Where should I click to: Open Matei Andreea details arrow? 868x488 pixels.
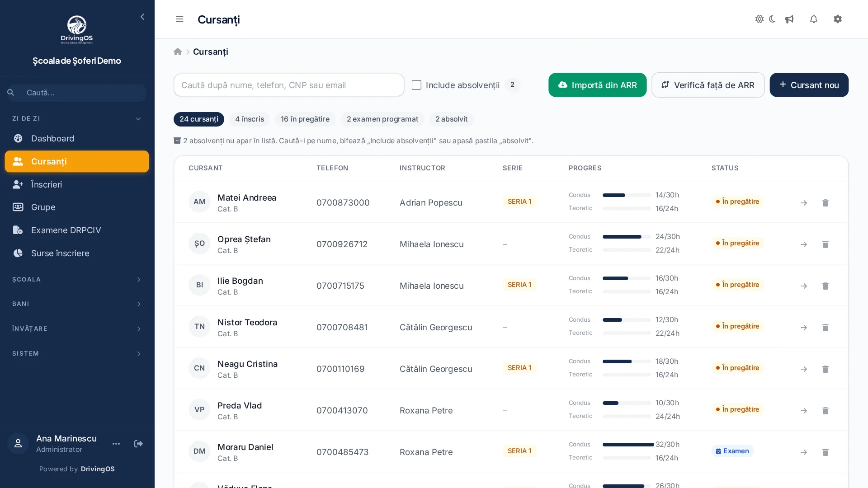click(x=804, y=203)
